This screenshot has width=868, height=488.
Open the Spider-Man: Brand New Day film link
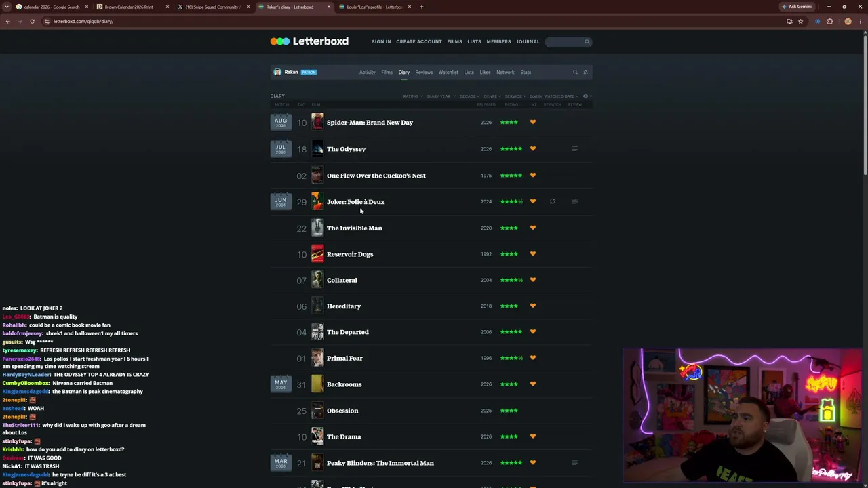point(370,122)
